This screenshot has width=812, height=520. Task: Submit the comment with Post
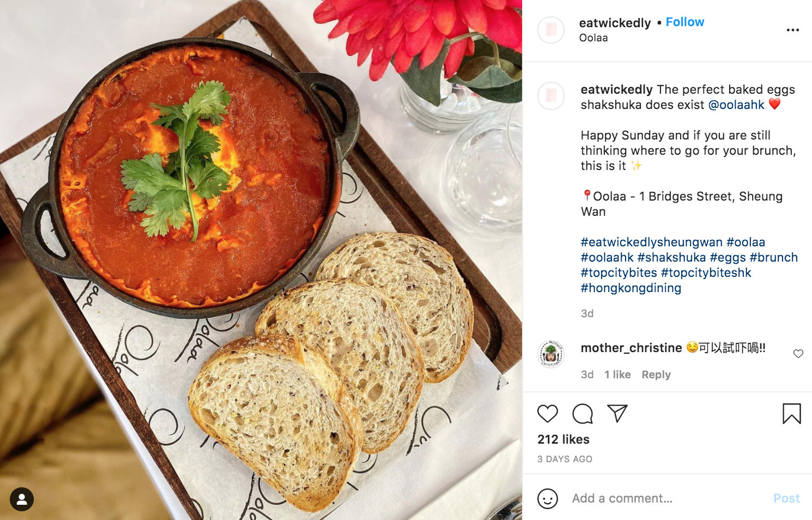786,498
